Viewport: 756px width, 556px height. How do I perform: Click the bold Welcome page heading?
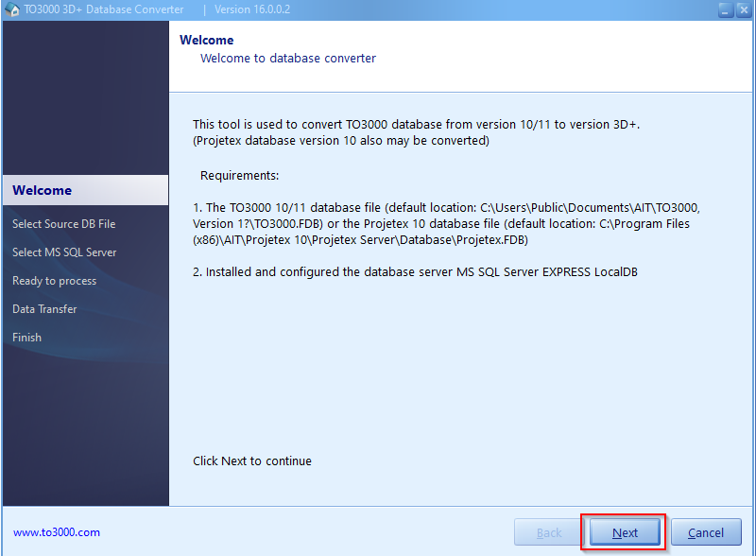coord(206,40)
